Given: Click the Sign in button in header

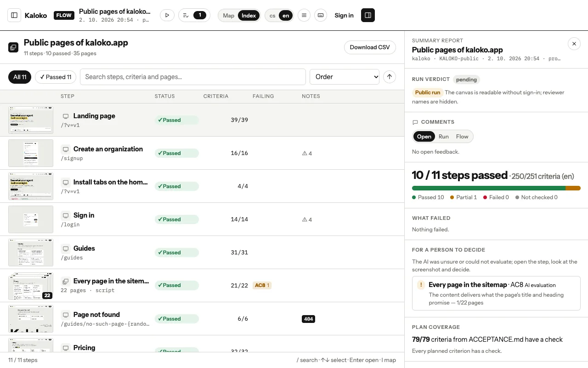Looking at the screenshot, I should [344, 15].
